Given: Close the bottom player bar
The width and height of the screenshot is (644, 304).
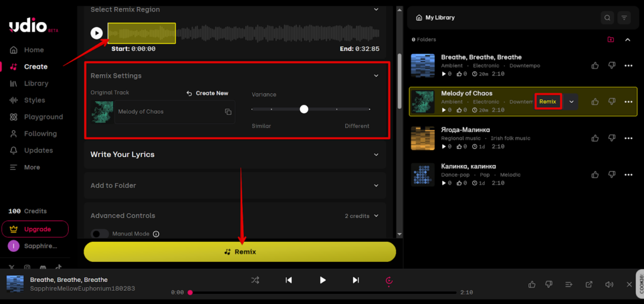Looking at the screenshot, I should (x=629, y=285).
